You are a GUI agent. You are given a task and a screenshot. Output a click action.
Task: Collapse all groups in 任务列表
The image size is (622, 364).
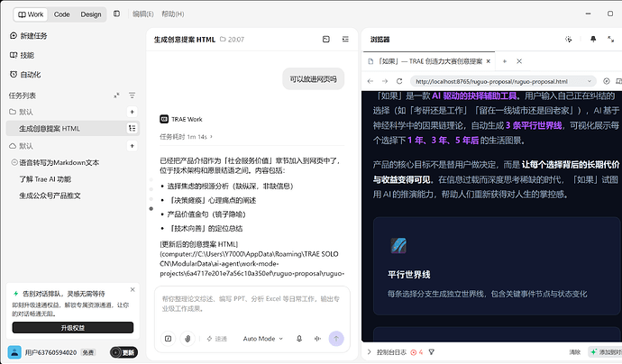(116, 96)
